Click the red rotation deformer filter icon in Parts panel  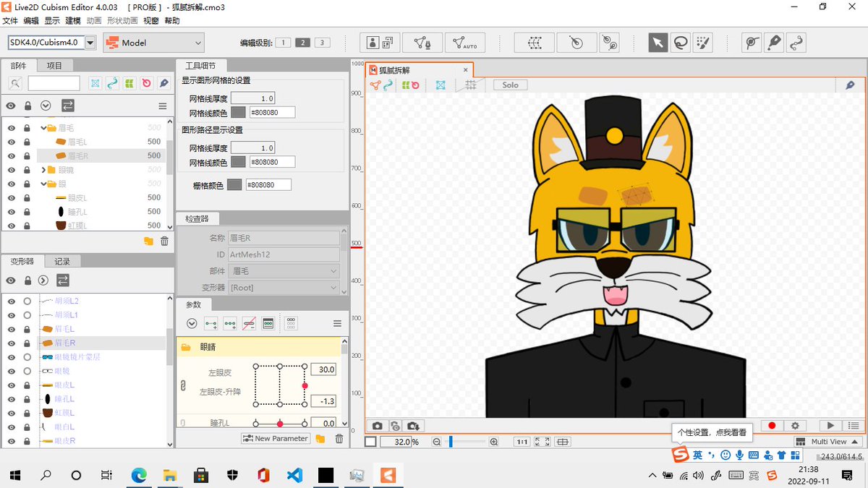(x=146, y=84)
